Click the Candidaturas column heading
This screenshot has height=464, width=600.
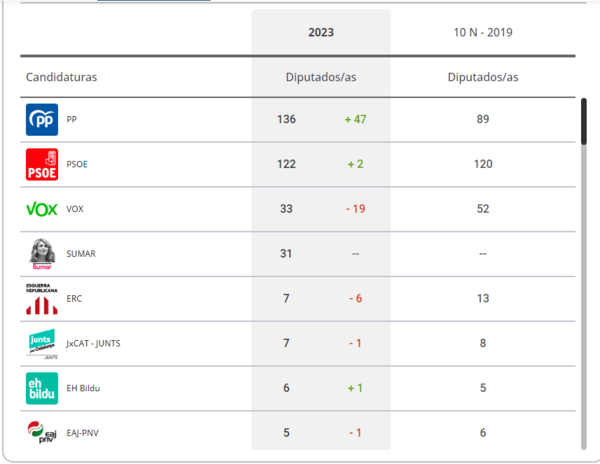61,77
